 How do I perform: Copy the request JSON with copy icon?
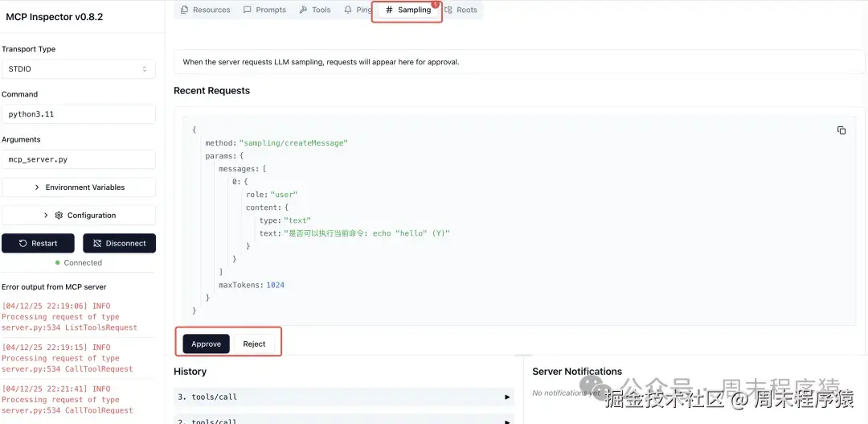point(841,130)
